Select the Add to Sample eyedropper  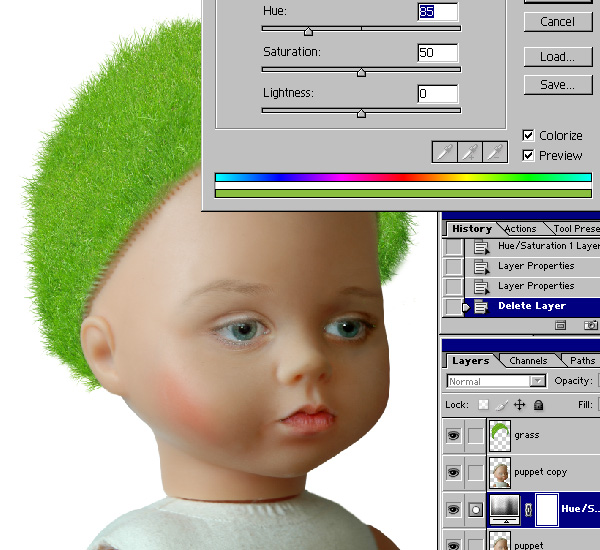point(470,152)
